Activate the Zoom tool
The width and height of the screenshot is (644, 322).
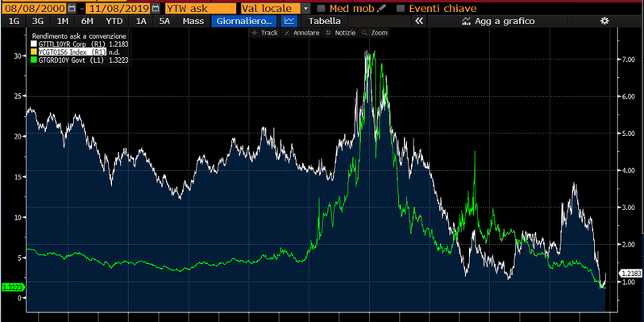(x=375, y=33)
